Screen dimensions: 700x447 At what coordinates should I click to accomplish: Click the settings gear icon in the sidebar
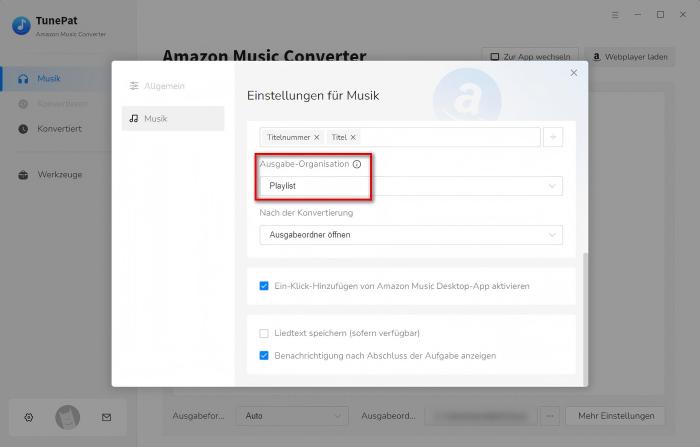point(29,417)
